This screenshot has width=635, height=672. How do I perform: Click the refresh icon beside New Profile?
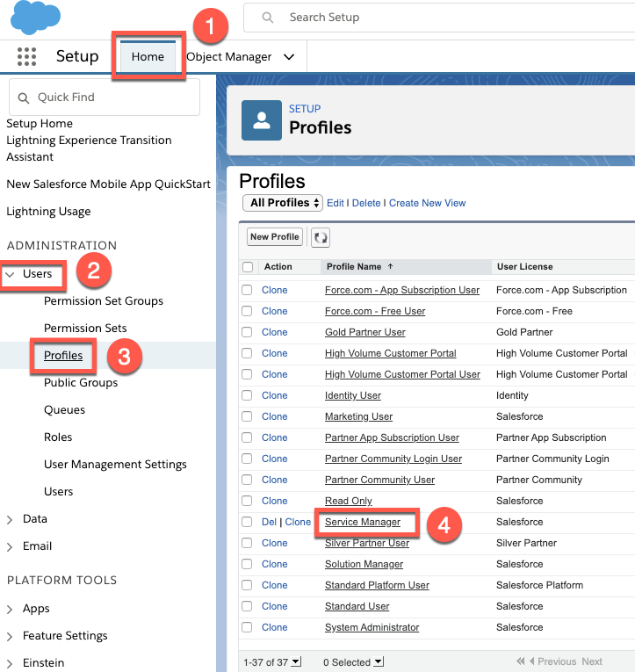pyautogui.click(x=321, y=237)
